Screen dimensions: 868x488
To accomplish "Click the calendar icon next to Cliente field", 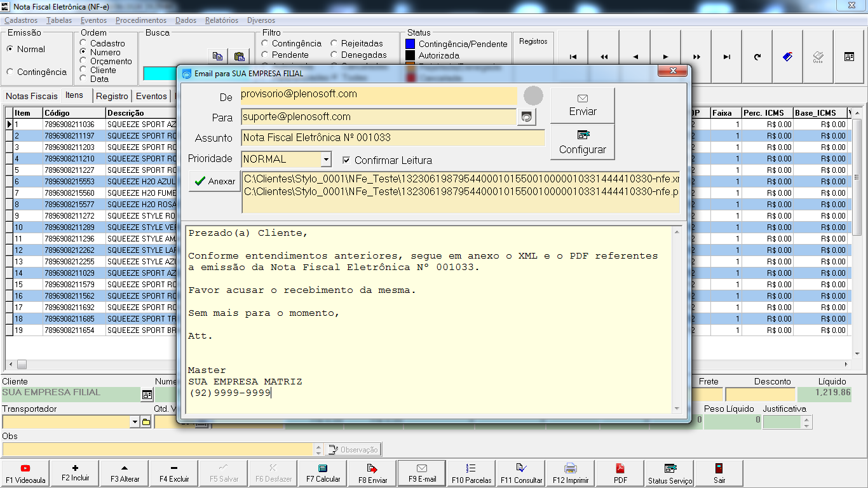I will (x=147, y=395).
